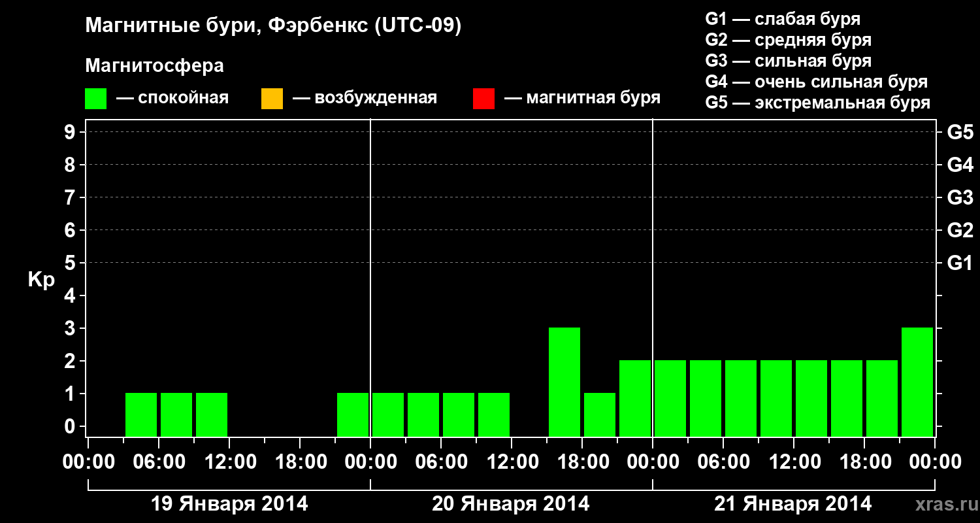Click the '19 Января 2014' date label
This screenshot has height=523, width=980.
(229, 504)
